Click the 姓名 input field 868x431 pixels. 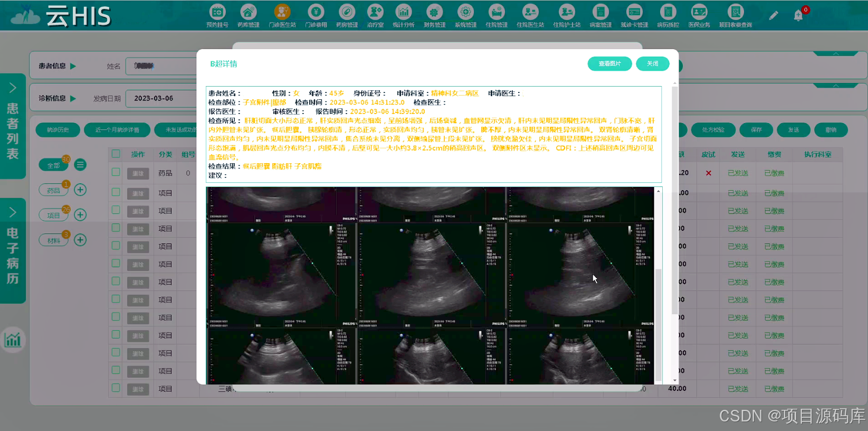tap(161, 66)
